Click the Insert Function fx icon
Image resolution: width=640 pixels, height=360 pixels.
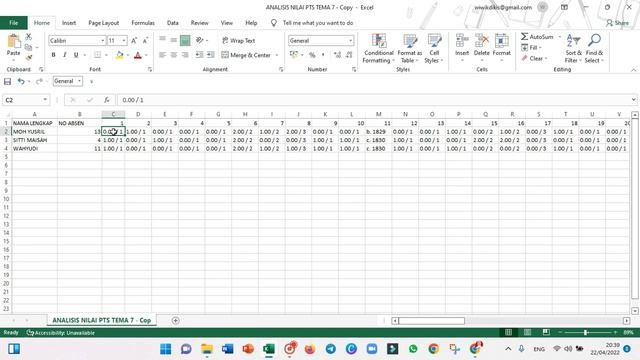point(107,100)
